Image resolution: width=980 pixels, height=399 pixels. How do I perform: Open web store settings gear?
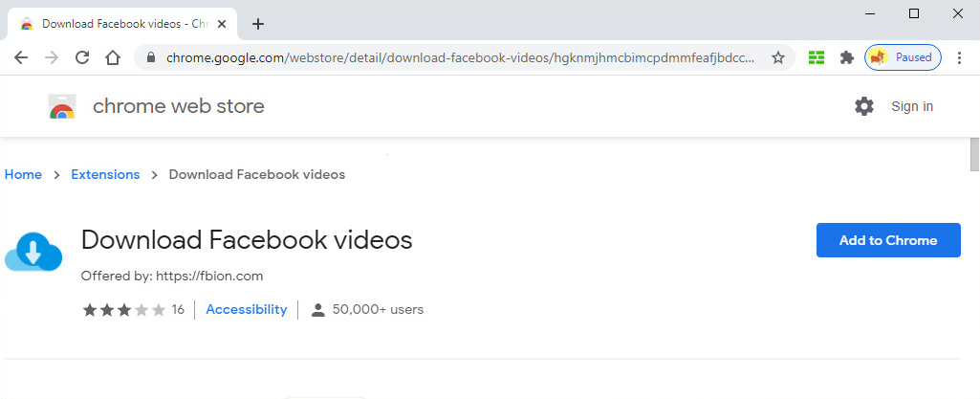pos(864,106)
